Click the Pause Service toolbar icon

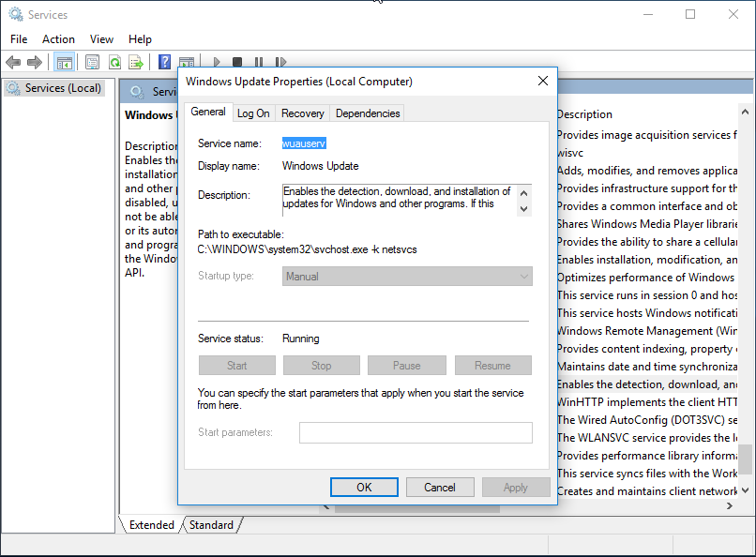pyautogui.click(x=259, y=62)
